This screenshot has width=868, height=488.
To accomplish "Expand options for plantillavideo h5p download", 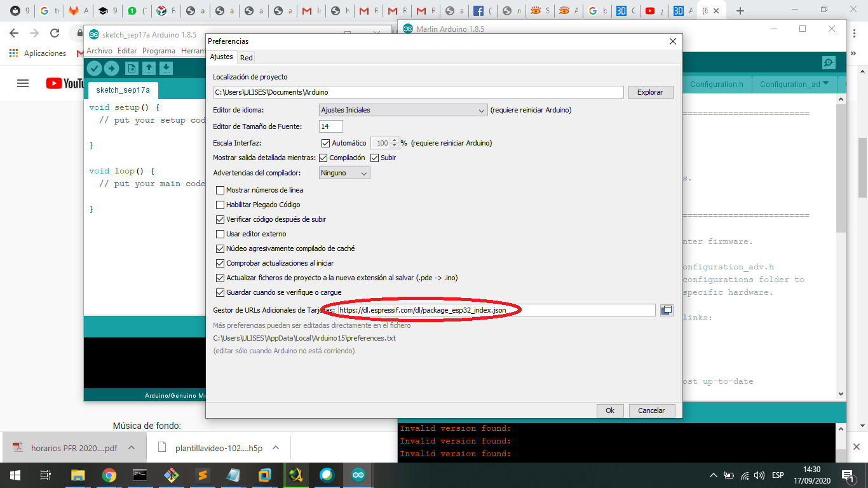I will (276, 447).
